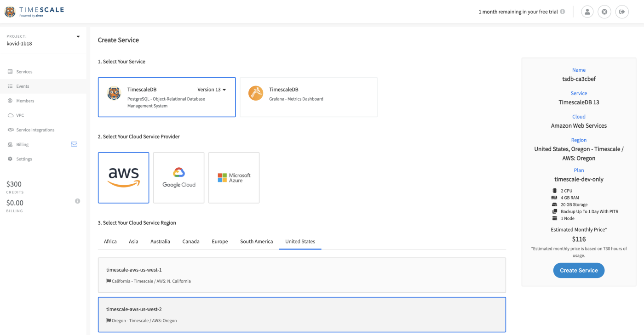Select the TimescaleDB PostgreSQL service card
Viewport: 644px width, 335px height.
167,97
